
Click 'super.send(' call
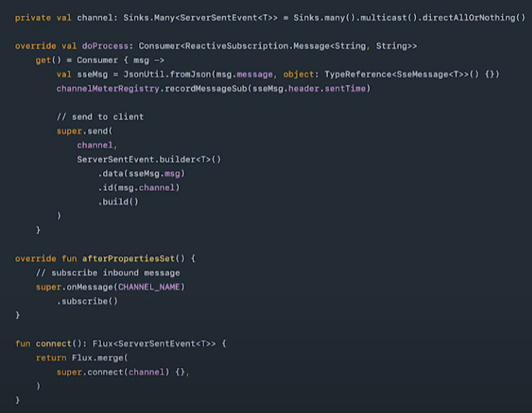point(84,131)
